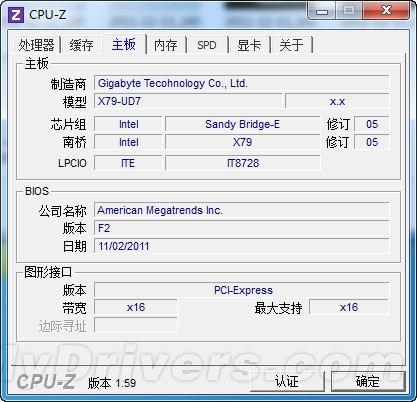The image size is (417, 402).
Task: Click the 芯片组 label
Action: point(68,125)
